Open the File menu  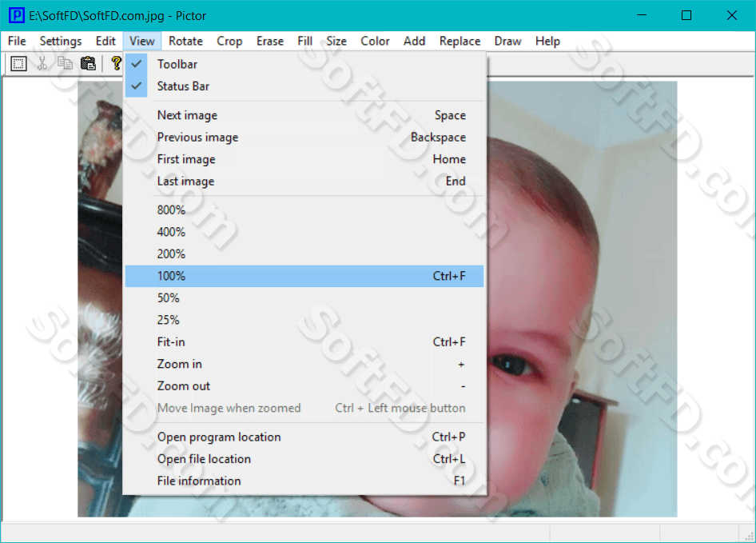coord(17,41)
